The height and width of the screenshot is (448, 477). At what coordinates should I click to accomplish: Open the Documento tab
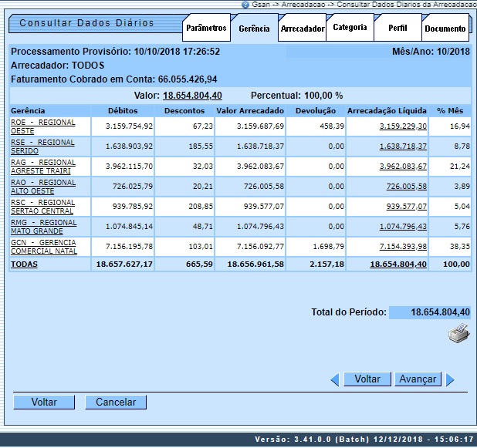point(445,29)
